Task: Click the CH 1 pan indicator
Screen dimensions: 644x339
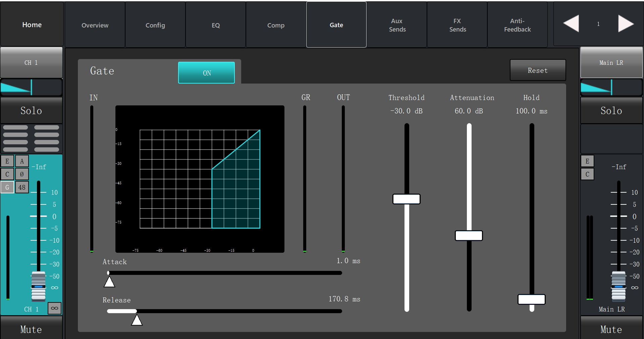Action: 31,87
